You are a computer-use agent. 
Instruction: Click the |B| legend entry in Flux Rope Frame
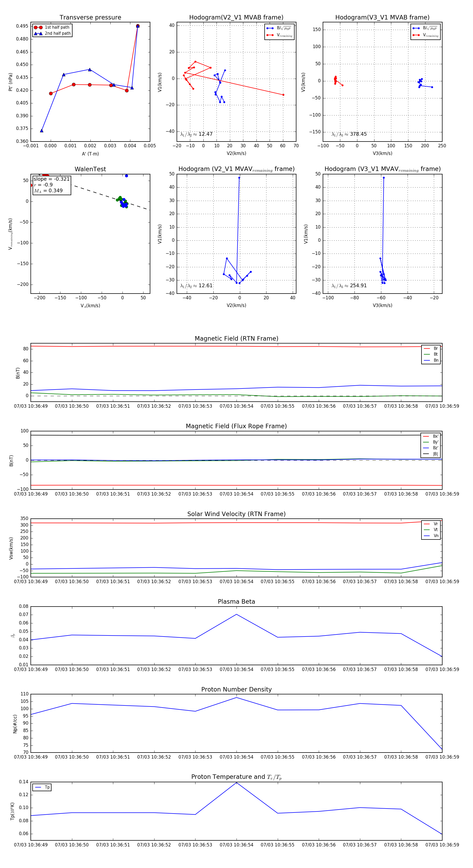click(431, 454)
